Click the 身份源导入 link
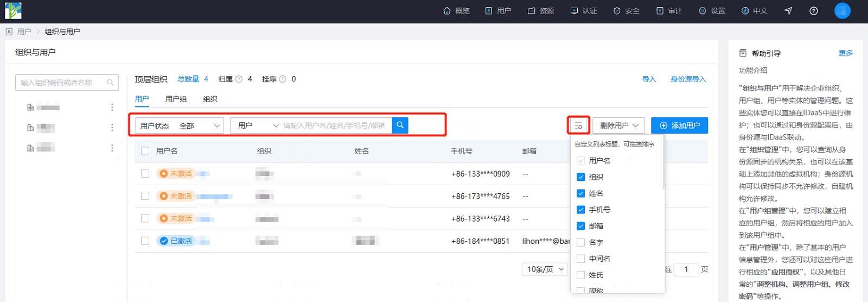This screenshot has height=302, width=868. [688, 79]
